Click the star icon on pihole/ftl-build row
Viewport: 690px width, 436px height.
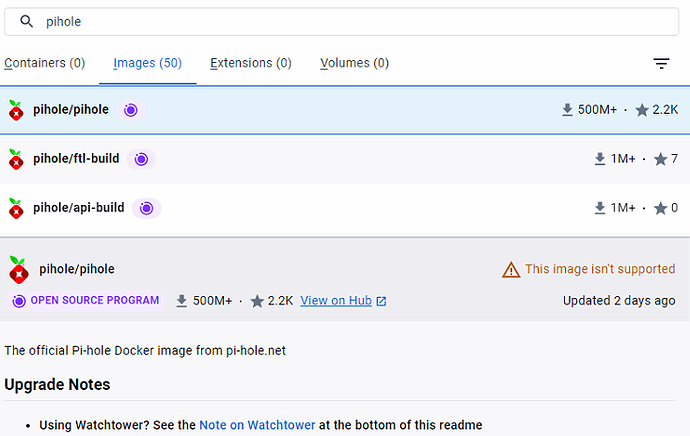[660, 159]
